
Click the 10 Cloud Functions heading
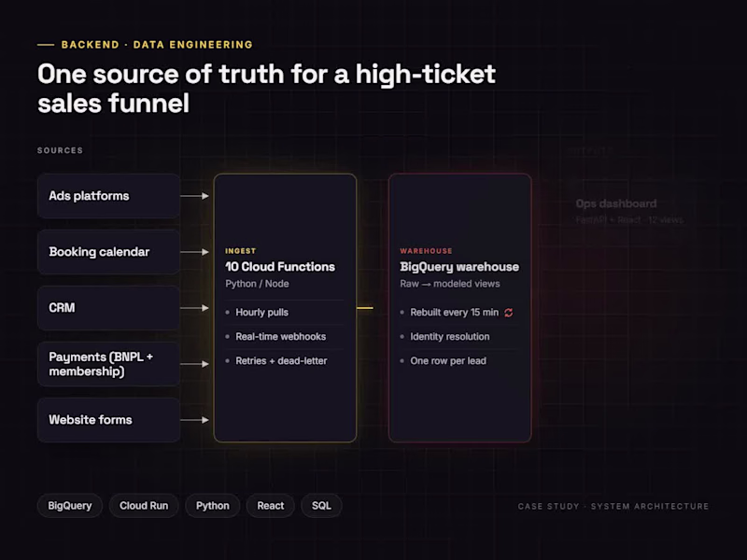click(x=280, y=267)
